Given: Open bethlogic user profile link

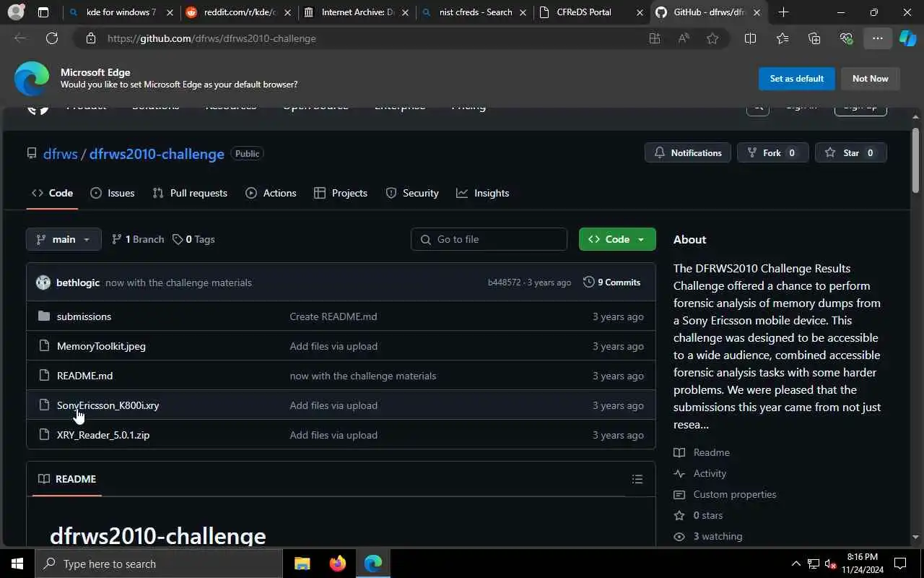Looking at the screenshot, I should coord(78,282).
